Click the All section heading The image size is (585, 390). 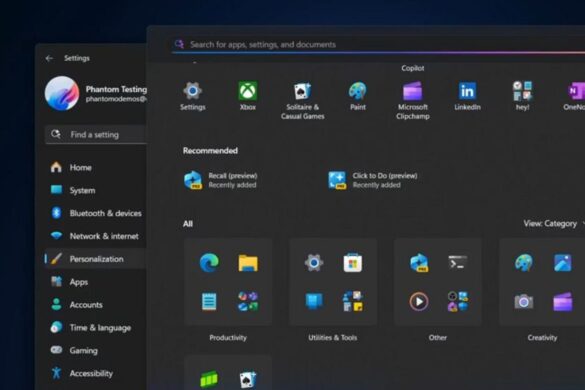click(x=188, y=224)
